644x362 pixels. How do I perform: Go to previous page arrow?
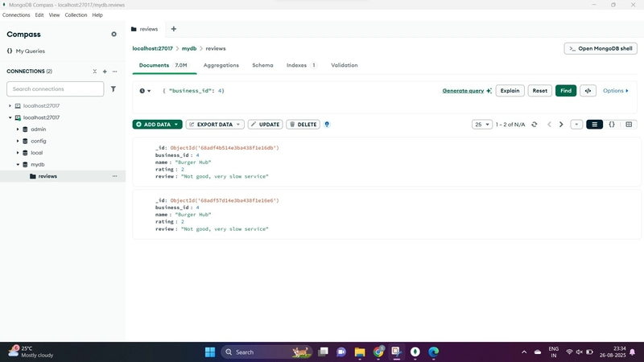pyautogui.click(x=549, y=125)
